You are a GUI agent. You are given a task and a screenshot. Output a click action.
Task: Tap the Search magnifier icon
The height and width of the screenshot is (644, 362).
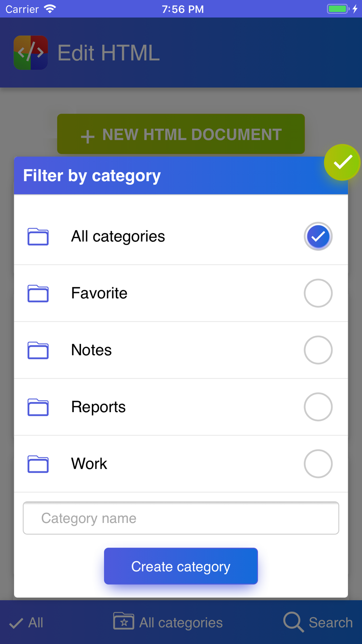tap(293, 622)
